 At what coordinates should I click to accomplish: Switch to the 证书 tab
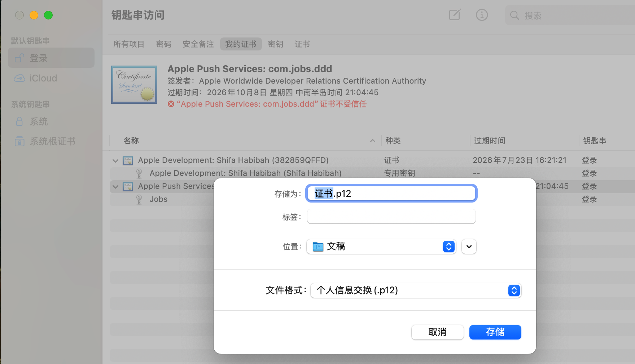302,44
